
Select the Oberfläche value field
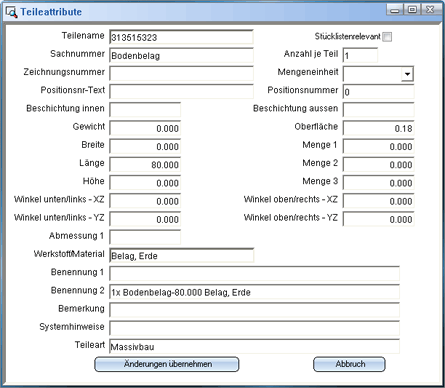point(379,128)
